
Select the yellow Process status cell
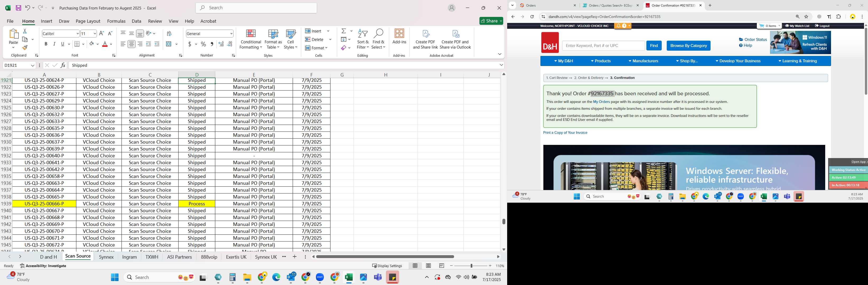click(x=197, y=203)
